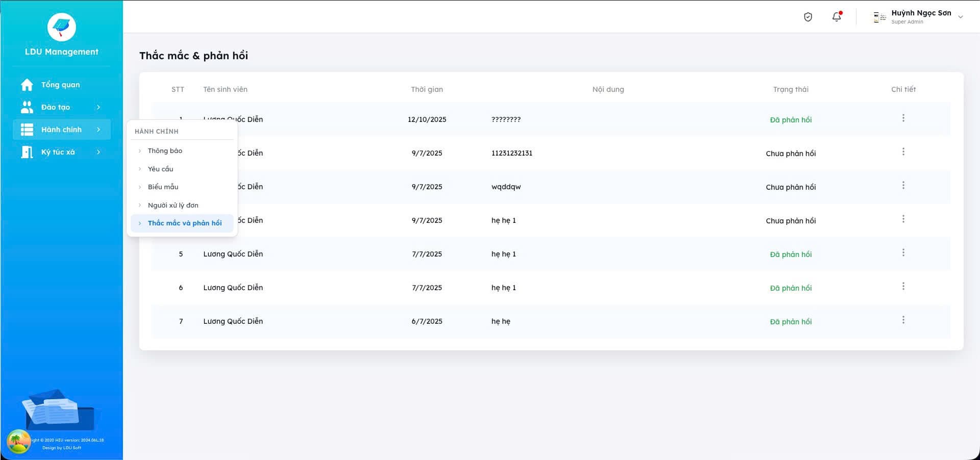Click the chevron beside Yêu cầu
Screen dimensions: 980x460
coord(140,169)
